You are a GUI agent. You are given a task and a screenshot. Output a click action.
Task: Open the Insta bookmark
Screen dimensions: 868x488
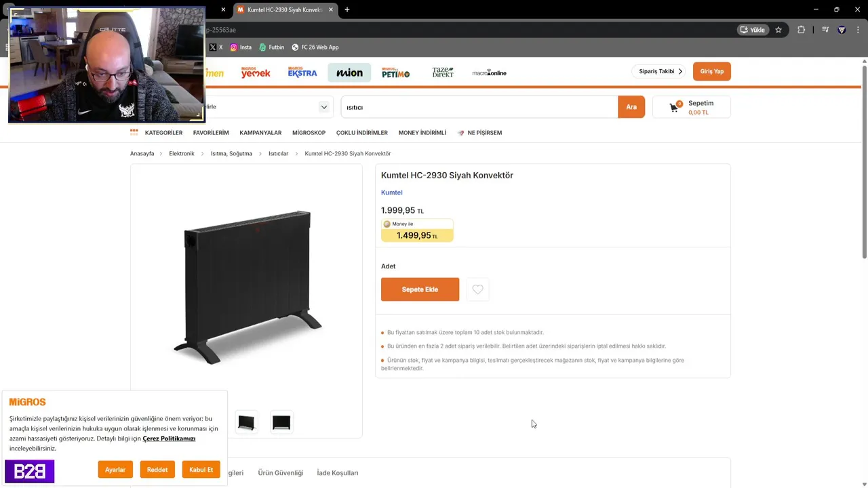[x=241, y=47]
